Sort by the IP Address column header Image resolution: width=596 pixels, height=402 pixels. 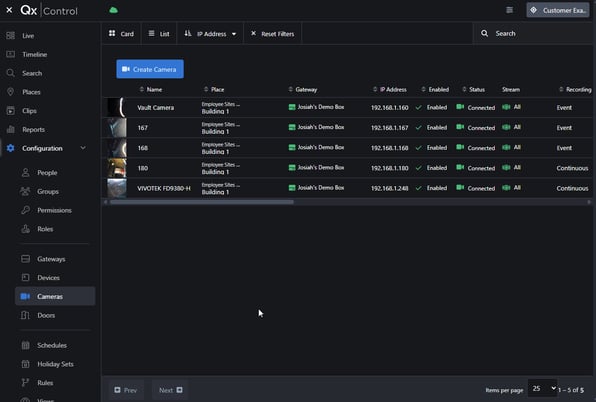coord(390,90)
